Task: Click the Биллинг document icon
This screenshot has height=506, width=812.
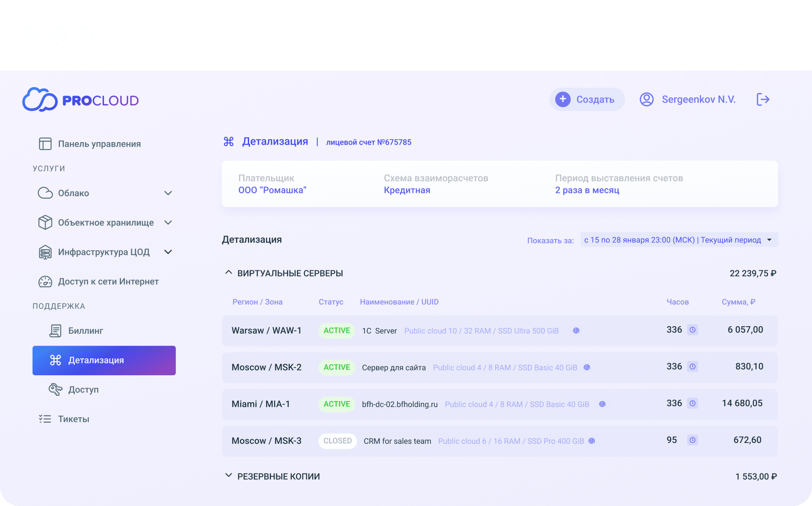Action: [x=55, y=330]
